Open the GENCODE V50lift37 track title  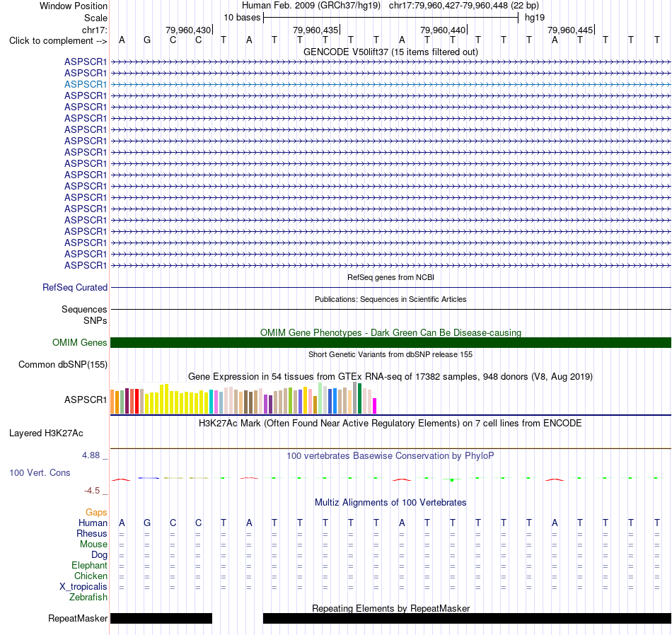click(390, 52)
